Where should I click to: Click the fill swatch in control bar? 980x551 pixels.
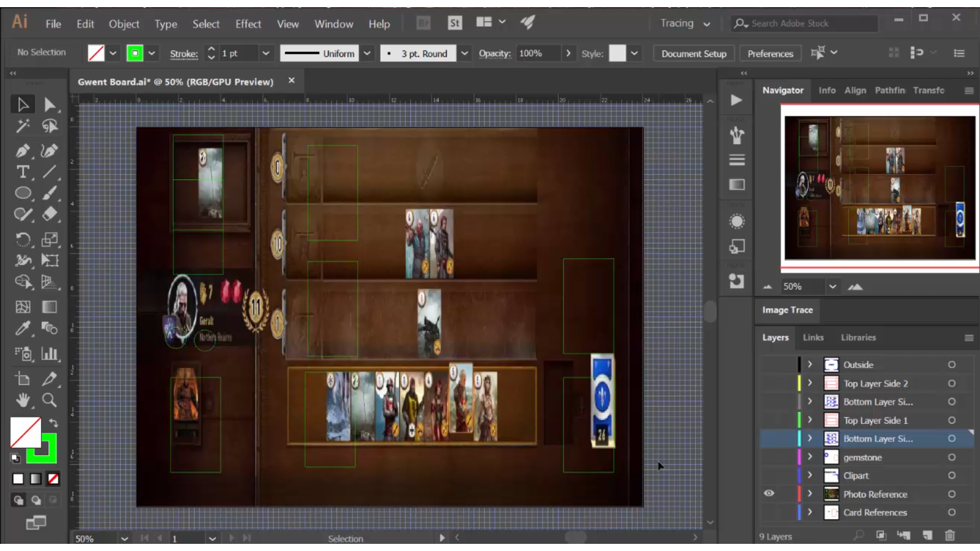[x=96, y=53]
